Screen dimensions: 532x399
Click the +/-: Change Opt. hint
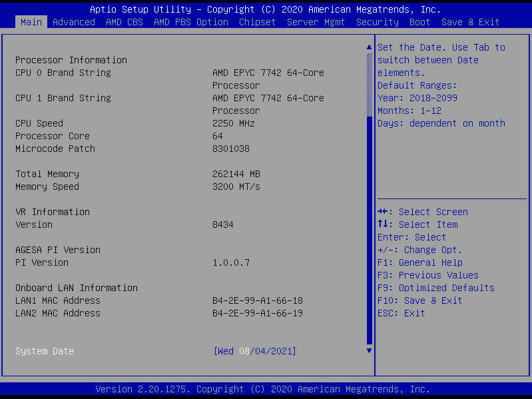pos(419,250)
